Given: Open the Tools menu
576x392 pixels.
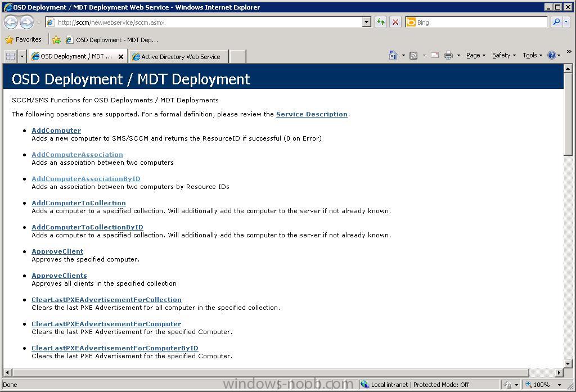Looking at the screenshot, I should [532, 55].
